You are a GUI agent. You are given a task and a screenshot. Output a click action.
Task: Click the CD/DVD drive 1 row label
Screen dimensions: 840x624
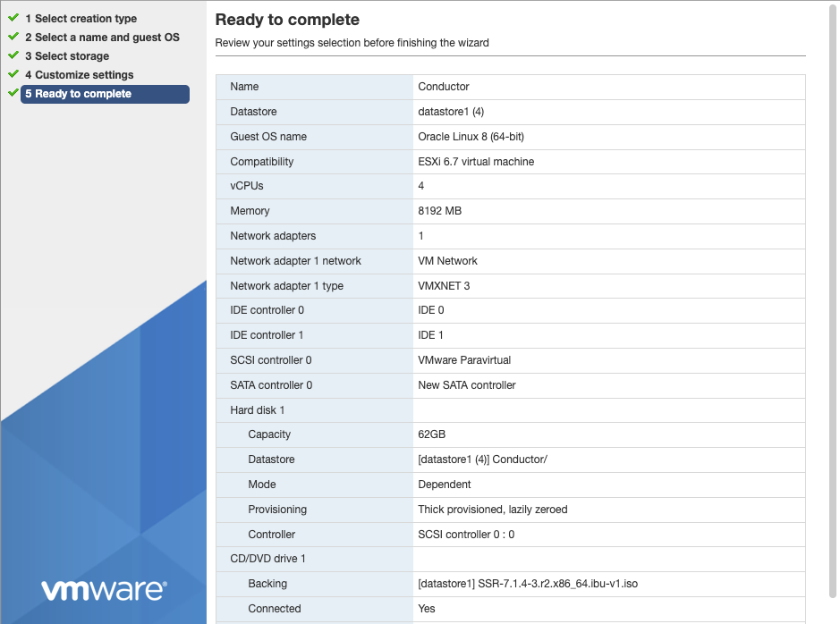pyautogui.click(x=267, y=559)
